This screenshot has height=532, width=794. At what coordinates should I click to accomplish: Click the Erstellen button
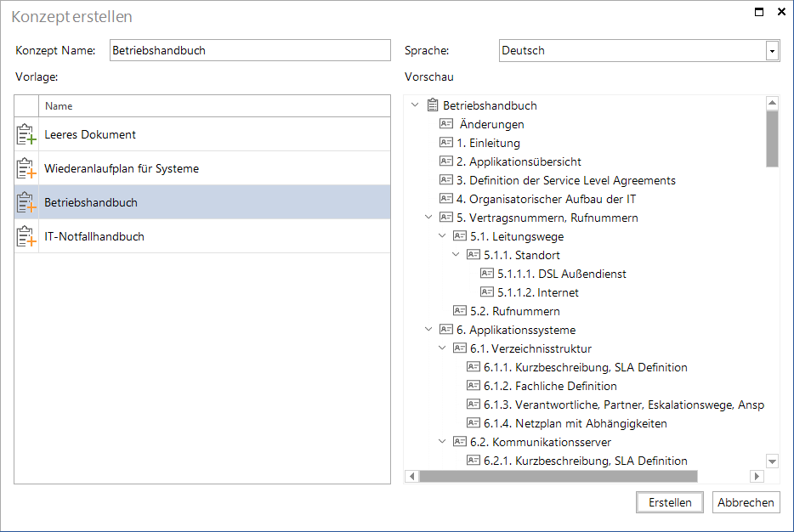tap(669, 502)
